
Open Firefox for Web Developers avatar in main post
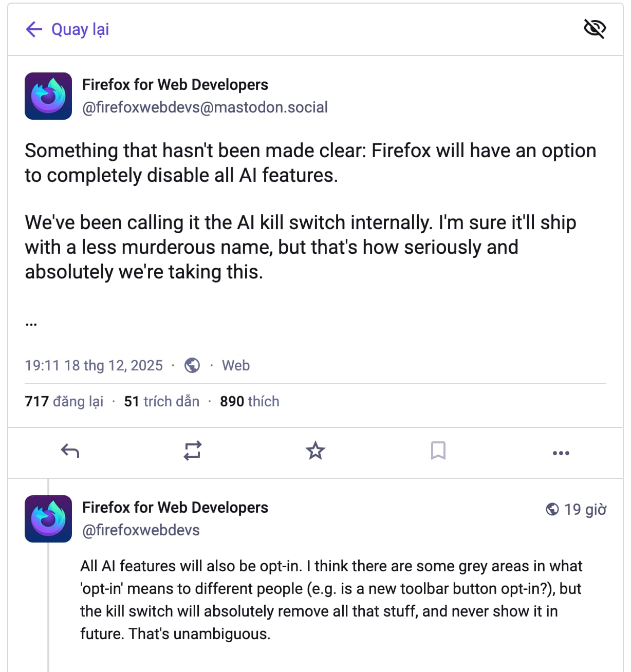(48, 96)
